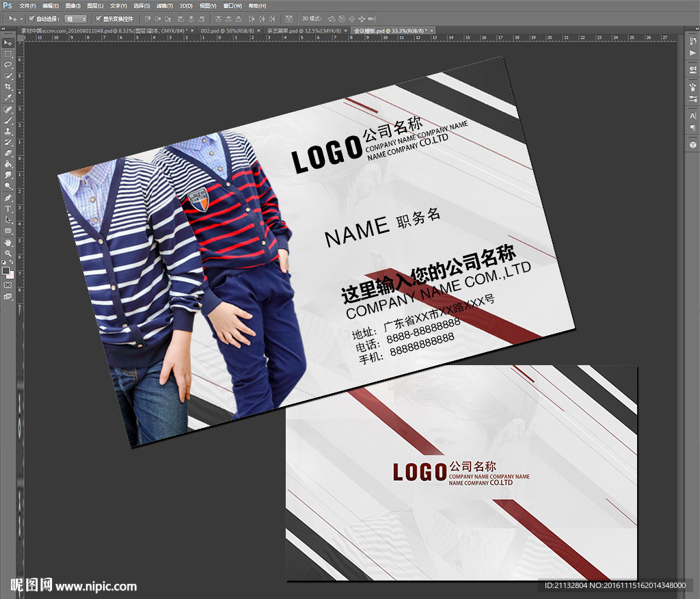Viewport: 700px width, 599px height.
Task: Toggle Quick Mask mode
Action: pos(8,284)
